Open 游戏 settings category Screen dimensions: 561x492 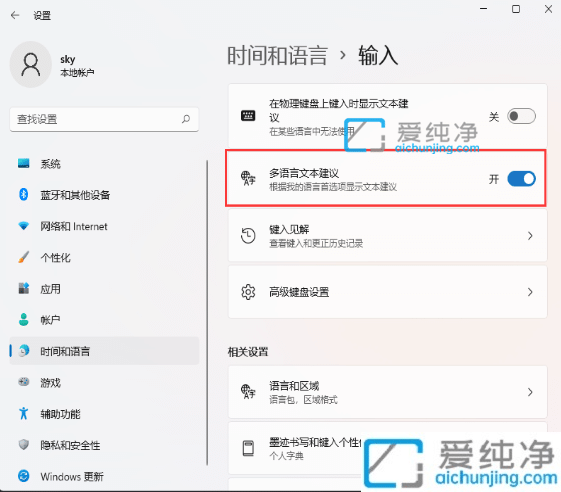coord(104,382)
